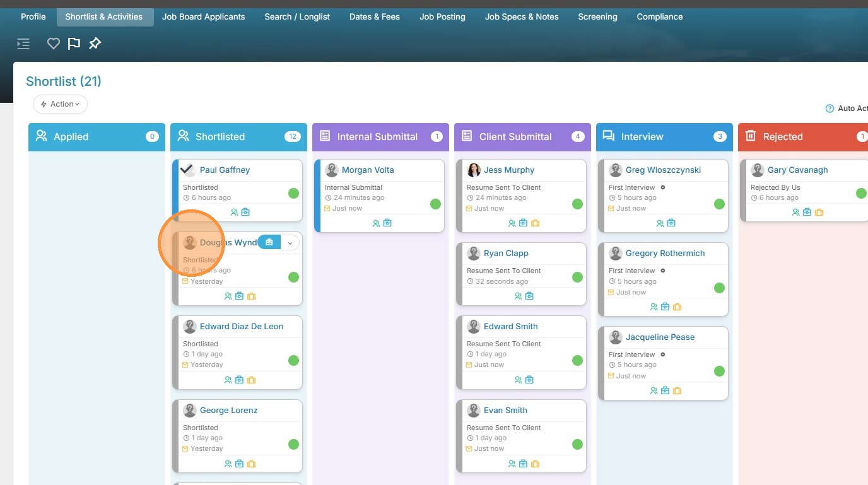Open the Screening tab
Screen dimensions: 868x485
598,17
